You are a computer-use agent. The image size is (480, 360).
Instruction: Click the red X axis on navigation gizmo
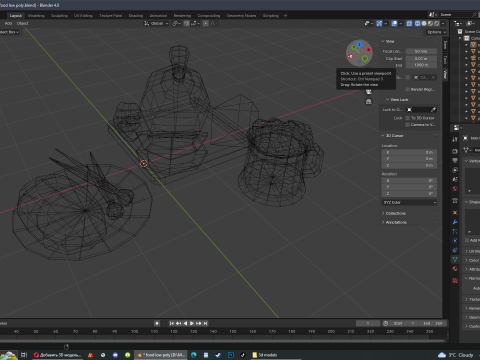click(x=368, y=49)
